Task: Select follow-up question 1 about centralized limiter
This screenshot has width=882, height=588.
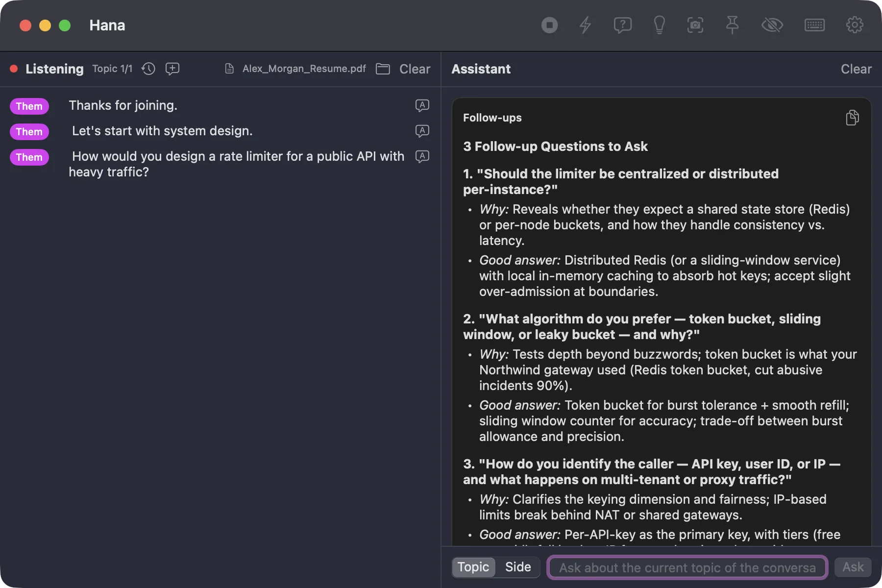Action: [621, 181]
